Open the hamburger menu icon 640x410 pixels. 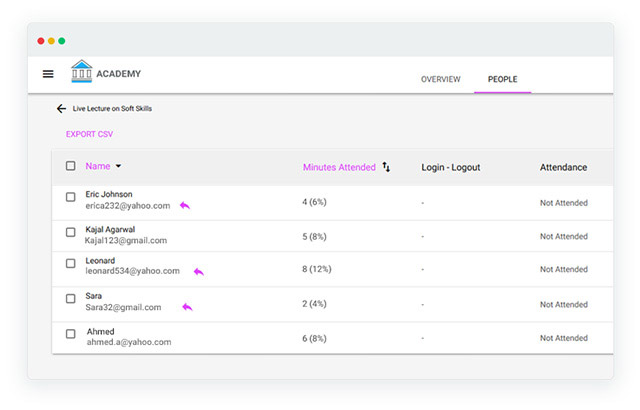pos(48,74)
